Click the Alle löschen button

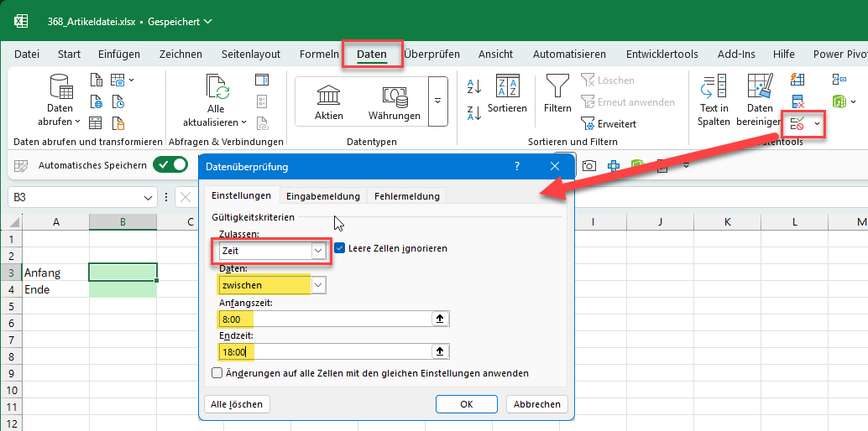tap(237, 404)
